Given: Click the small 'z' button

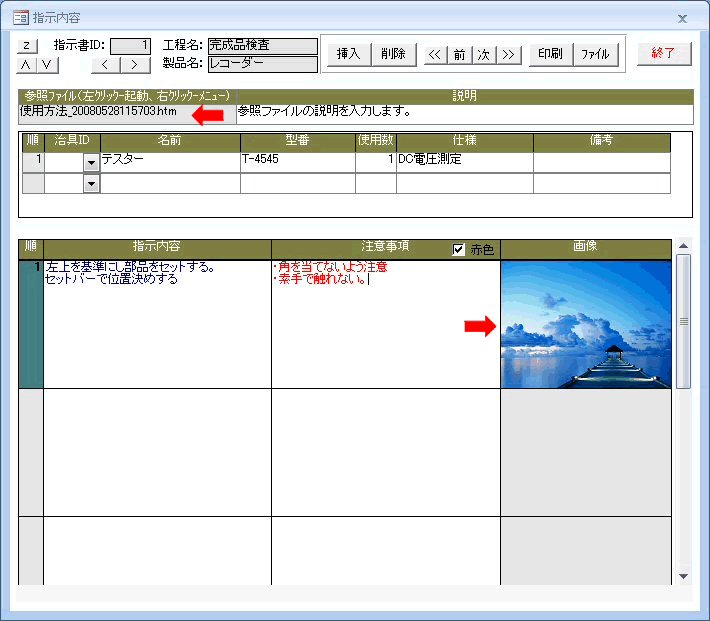Looking at the screenshot, I should (x=27, y=46).
